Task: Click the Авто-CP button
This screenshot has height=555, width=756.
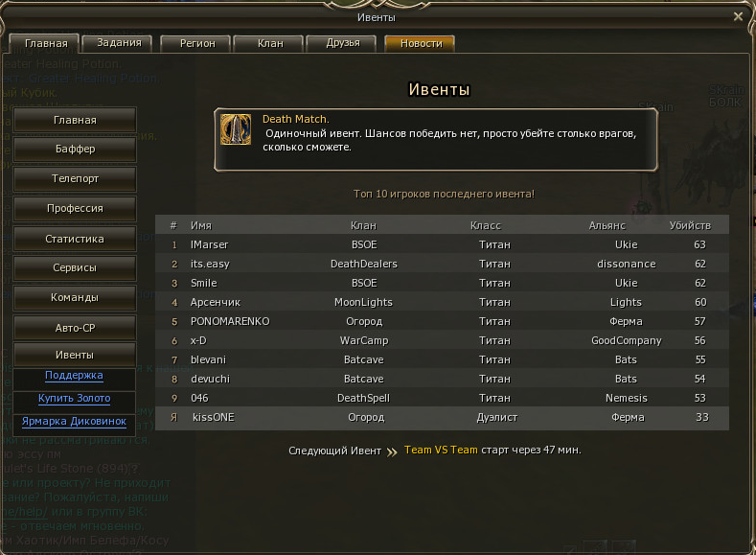Action: 75,328
